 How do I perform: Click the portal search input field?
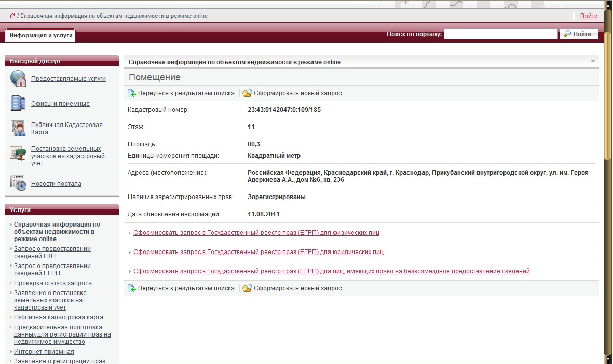[500, 34]
